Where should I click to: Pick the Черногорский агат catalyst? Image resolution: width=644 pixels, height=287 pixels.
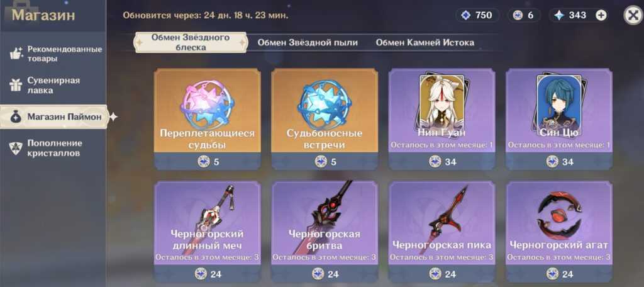pyautogui.click(x=559, y=232)
